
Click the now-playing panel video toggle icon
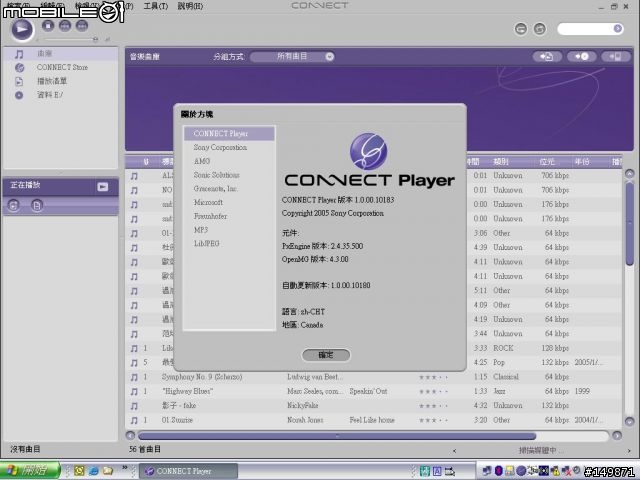(x=103, y=187)
